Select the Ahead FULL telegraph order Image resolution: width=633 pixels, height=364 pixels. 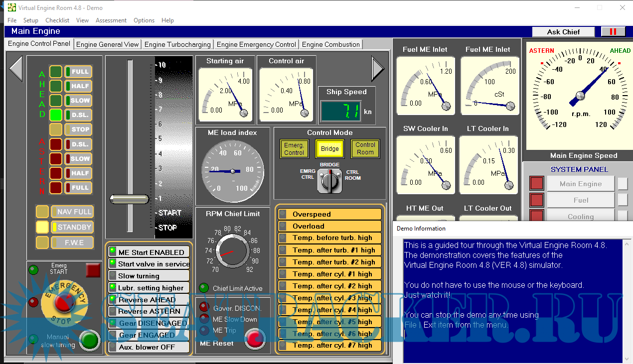click(x=78, y=72)
